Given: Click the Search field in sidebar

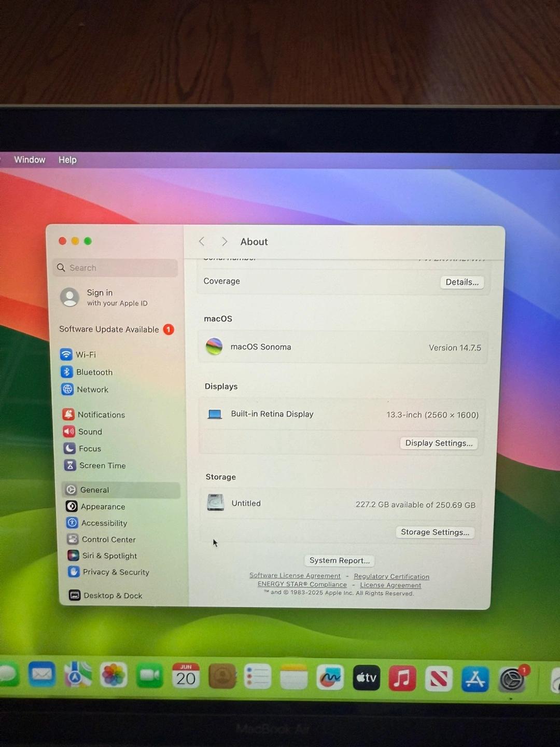Looking at the screenshot, I should pyautogui.click(x=115, y=268).
